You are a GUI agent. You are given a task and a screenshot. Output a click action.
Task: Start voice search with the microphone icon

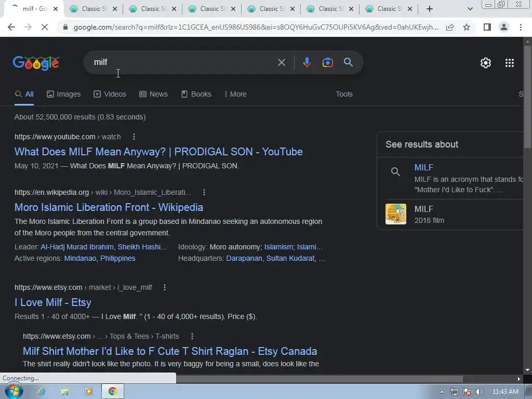tap(307, 62)
